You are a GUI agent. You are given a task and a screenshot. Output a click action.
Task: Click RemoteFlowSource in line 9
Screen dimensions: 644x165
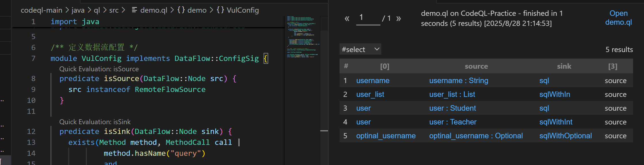(x=170, y=89)
